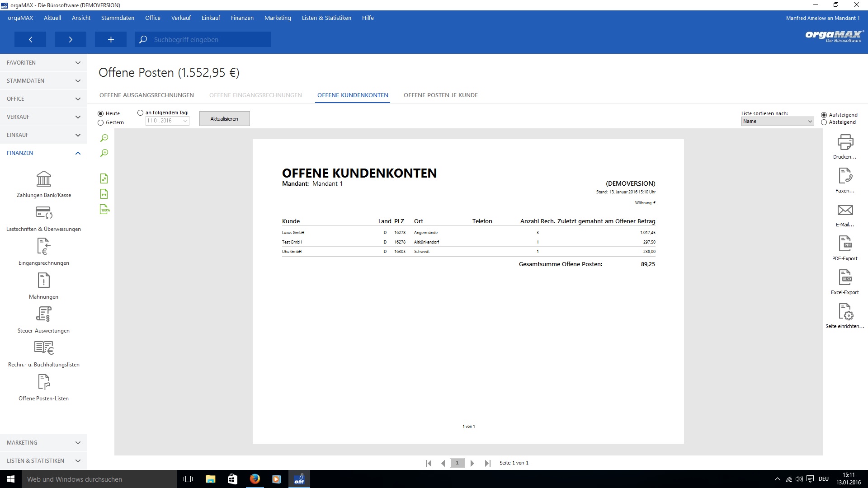The width and height of the screenshot is (868, 488).
Task: Expand the FAVORITEN sidebar section
Action: (43, 63)
